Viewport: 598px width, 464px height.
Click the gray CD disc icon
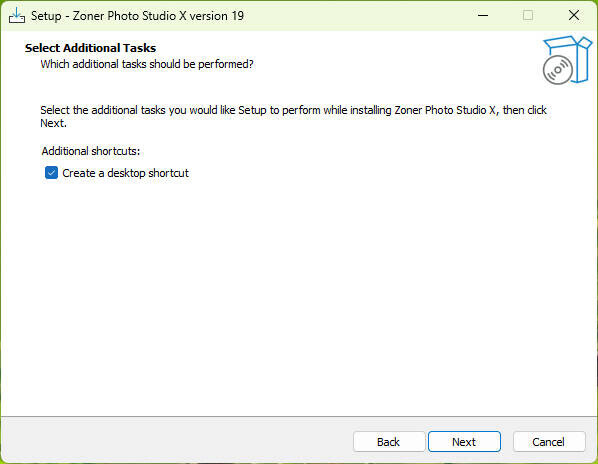click(558, 70)
